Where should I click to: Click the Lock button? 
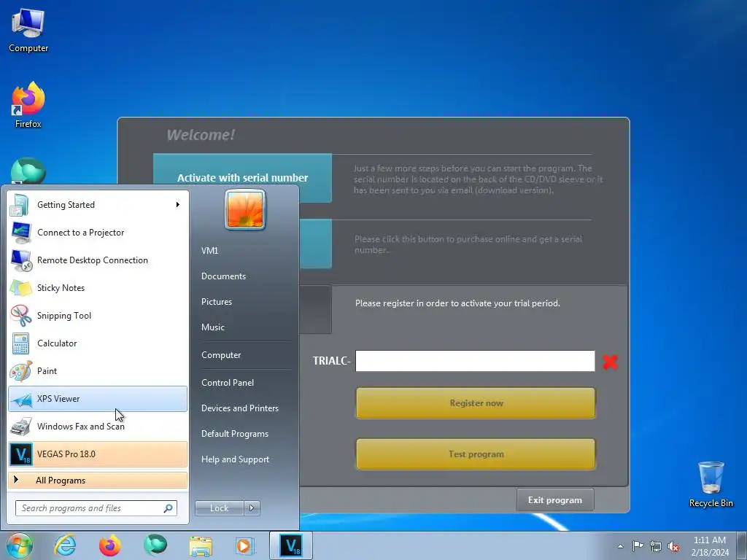pyautogui.click(x=219, y=508)
